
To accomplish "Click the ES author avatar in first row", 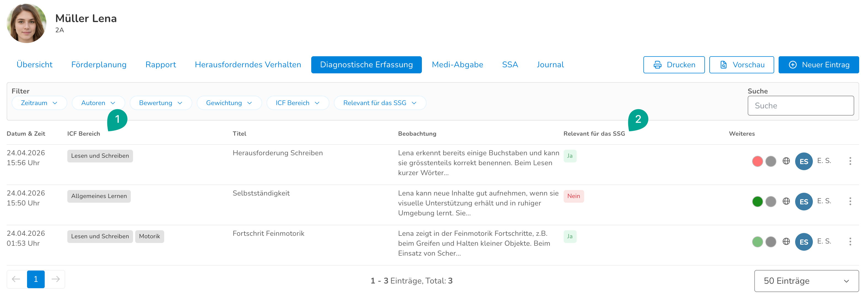I will pyautogui.click(x=804, y=161).
